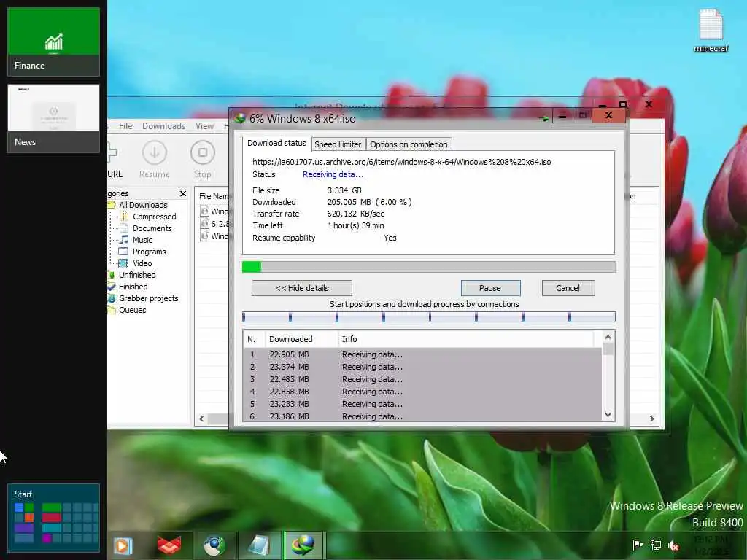Switch to the Speed Limiter tab
The image size is (747, 560).
pos(338,144)
